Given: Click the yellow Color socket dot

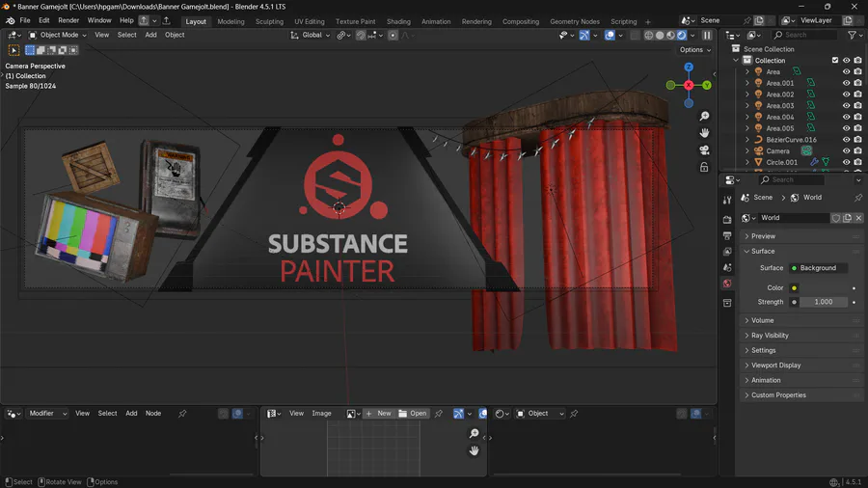Looking at the screenshot, I should coord(794,288).
